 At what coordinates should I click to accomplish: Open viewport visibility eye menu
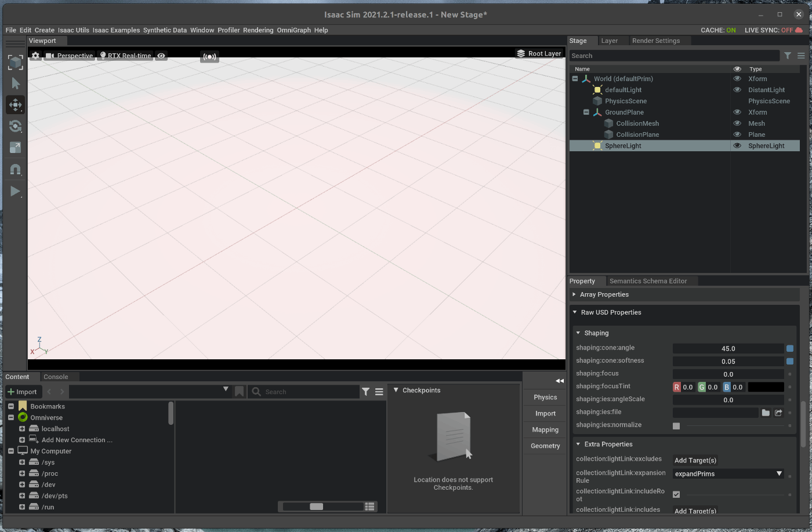(161, 56)
